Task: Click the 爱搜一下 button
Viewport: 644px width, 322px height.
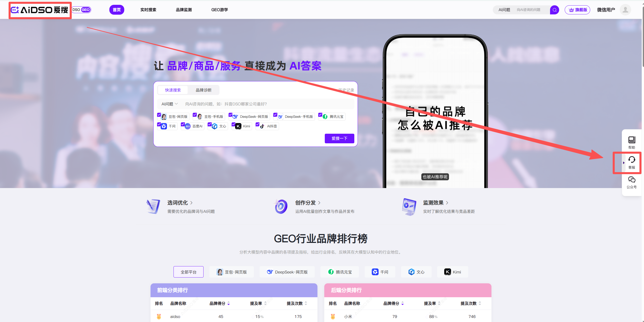Action: (x=339, y=139)
